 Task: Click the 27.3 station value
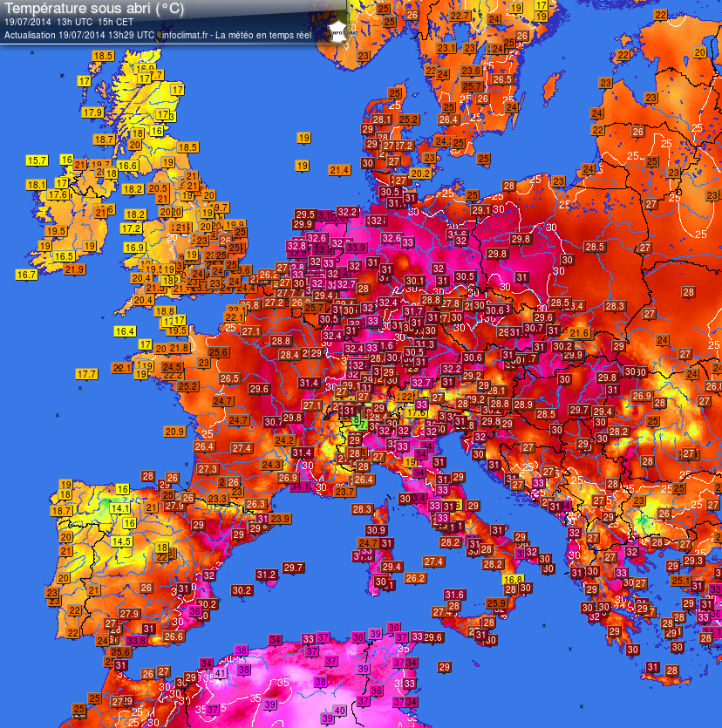click(x=208, y=469)
